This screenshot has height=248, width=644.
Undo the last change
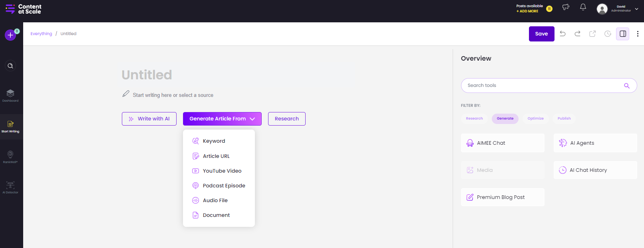[563, 34]
